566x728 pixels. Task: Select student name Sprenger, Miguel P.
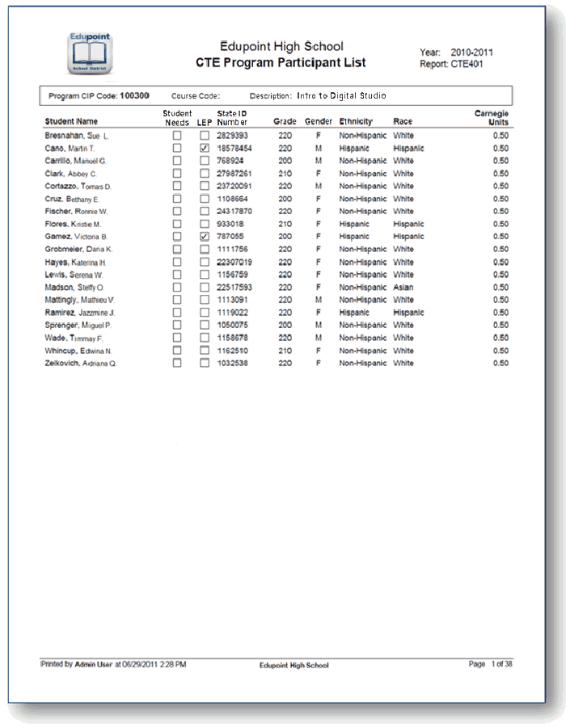coord(78,325)
